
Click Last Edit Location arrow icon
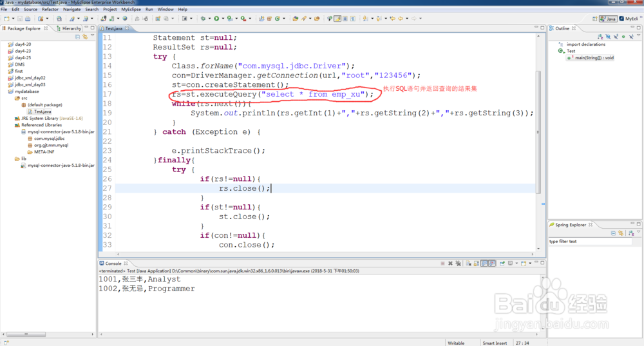coord(392,19)
